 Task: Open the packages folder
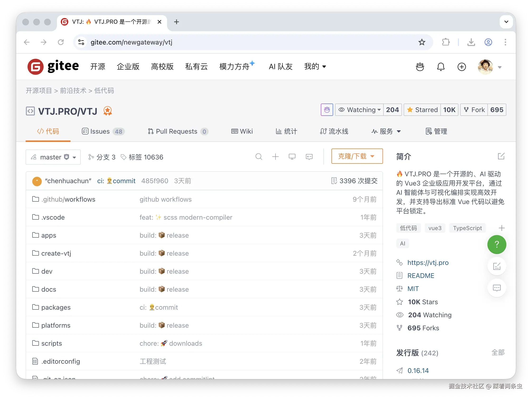[56, 307]
